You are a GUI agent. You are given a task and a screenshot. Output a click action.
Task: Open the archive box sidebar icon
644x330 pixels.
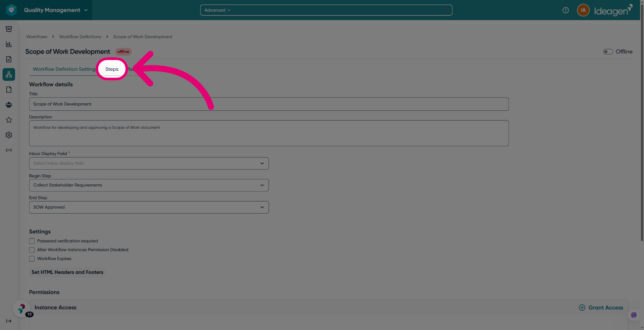(9, 29)
